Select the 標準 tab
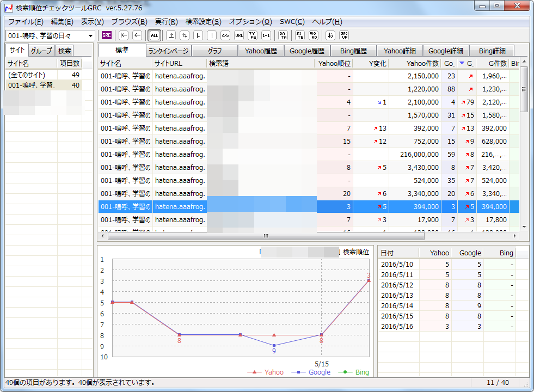 coord(122,50)
